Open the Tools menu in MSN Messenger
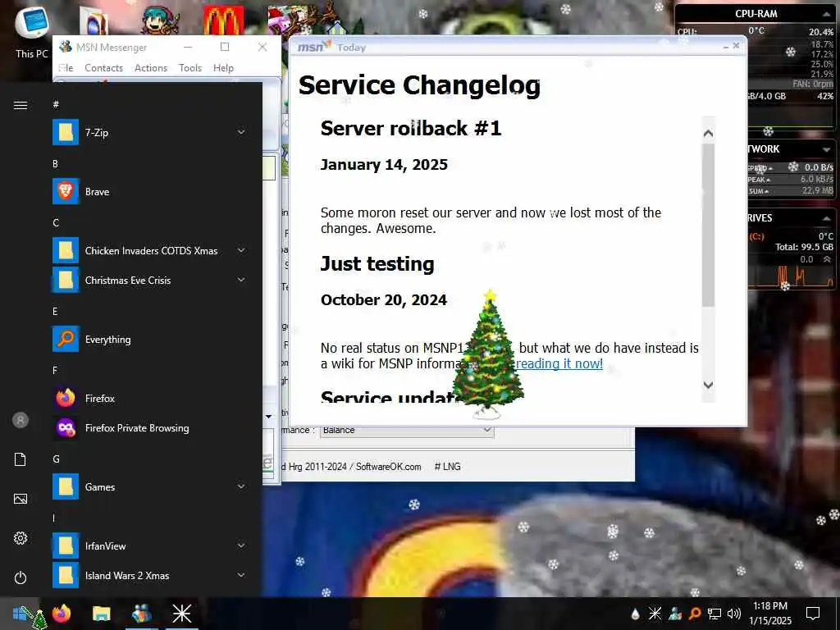Viewport: 840px width, 630px height. [x=190, y=68]
